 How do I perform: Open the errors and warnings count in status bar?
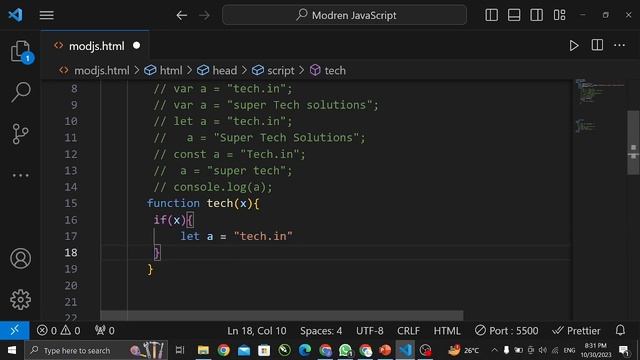[58, 331]
